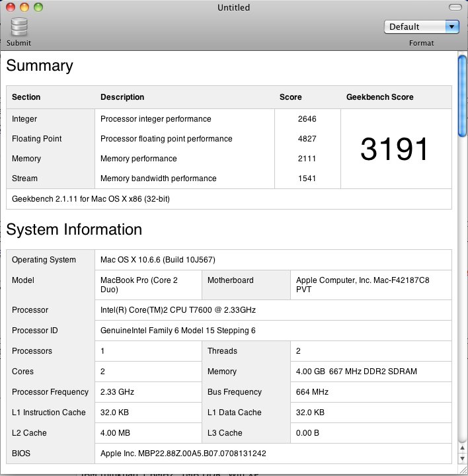Click 'MacBook Pro (Core 2 Duo)' model value
This screenshot has width=468, height=476.
[139, 285]
